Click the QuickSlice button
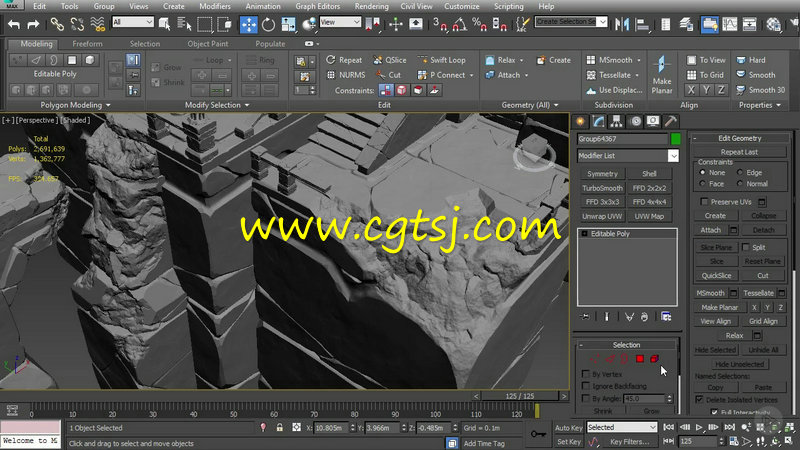 [x=716, y=276]
